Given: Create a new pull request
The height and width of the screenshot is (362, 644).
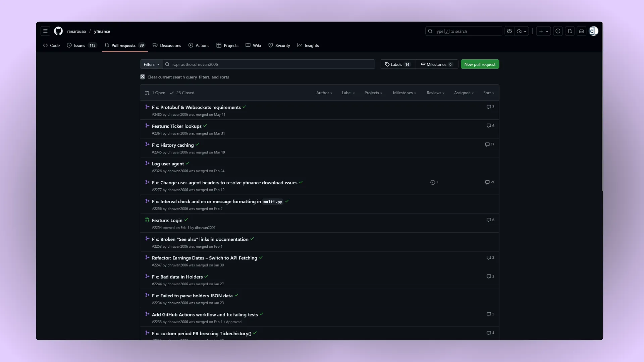Looking at the screenshot, I should tap(480, 64).
